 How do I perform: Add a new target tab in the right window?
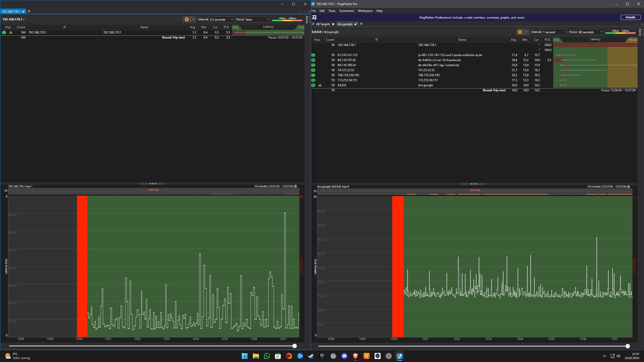click(x=361, y=24)
